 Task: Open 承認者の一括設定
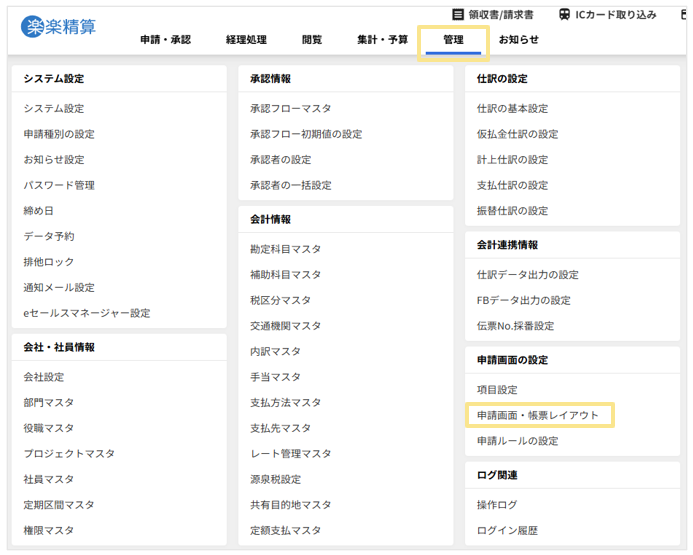[291, 185]
